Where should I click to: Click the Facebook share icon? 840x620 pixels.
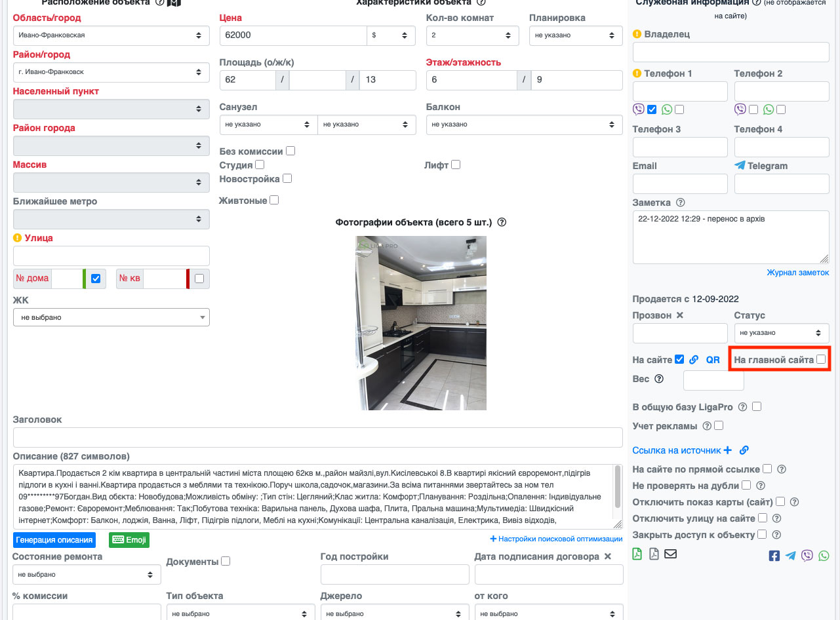pos(774,556)
